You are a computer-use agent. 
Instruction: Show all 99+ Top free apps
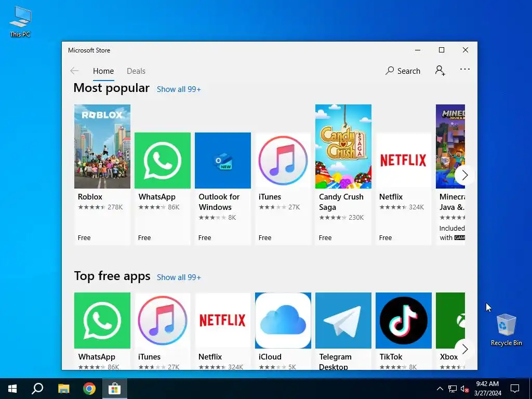[179, 277]
